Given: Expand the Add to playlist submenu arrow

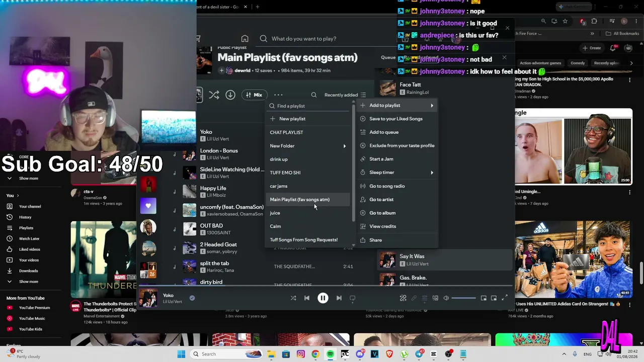Looking at the screenshot, I should tap(432, 106).
